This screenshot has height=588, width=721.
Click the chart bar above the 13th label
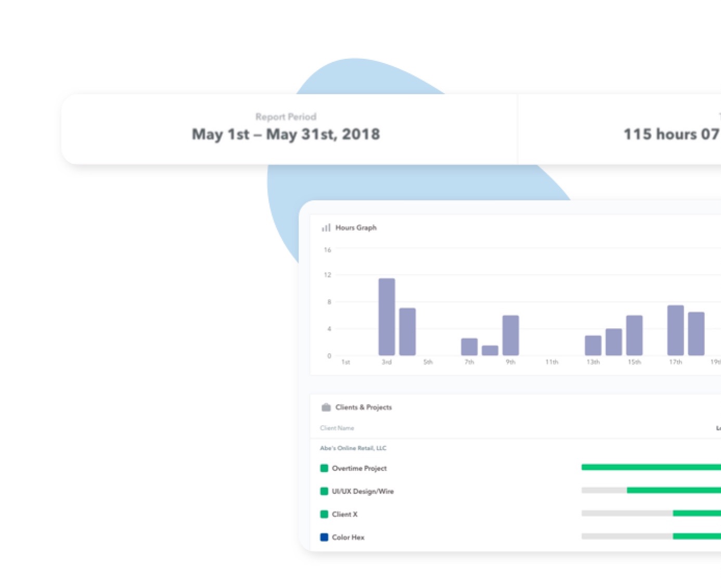[593, 346]
